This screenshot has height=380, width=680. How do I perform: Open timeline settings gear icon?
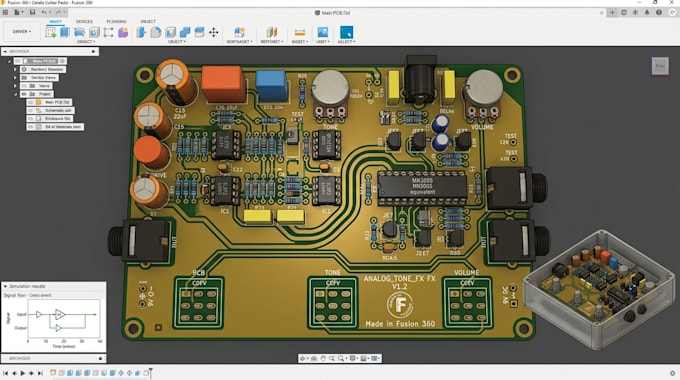coord(672,373)
